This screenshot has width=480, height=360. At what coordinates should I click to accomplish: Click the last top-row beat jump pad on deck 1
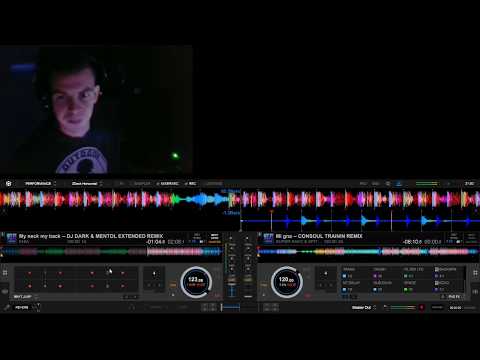tap(123, 273)
